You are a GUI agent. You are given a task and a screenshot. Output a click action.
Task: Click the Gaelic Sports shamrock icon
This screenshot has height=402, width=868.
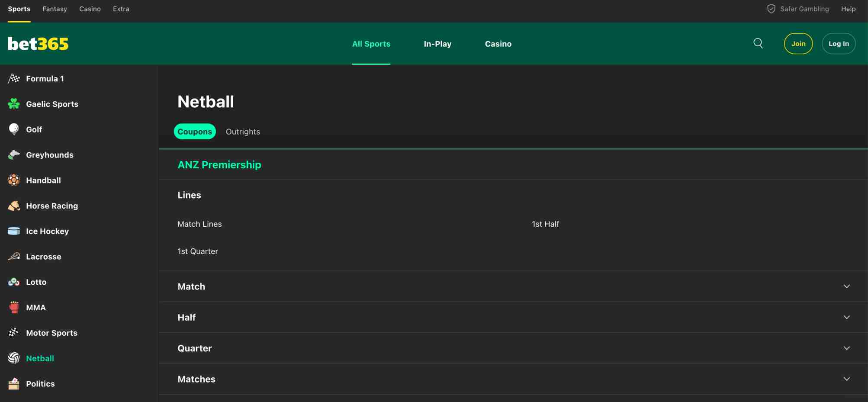click(14, 104)
